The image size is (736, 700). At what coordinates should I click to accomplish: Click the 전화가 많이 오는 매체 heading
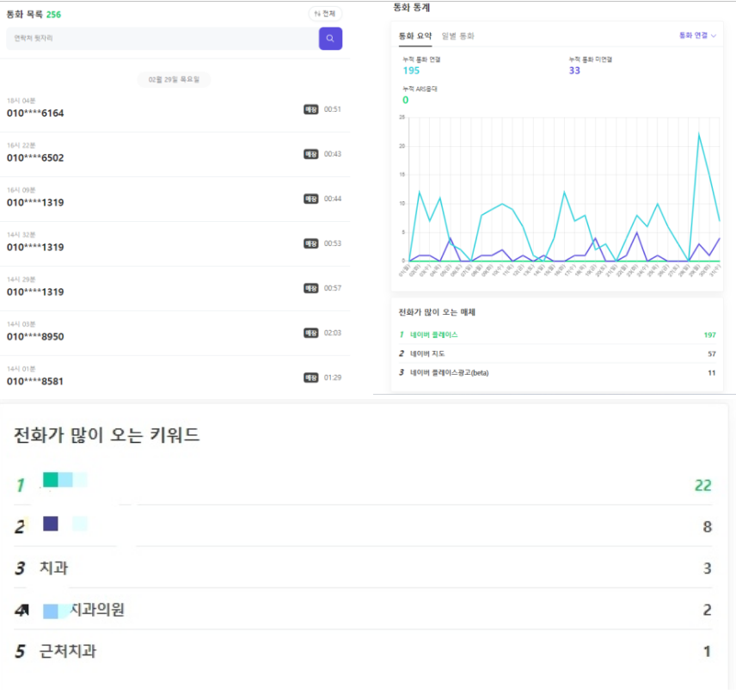click(x=437, y=312)
